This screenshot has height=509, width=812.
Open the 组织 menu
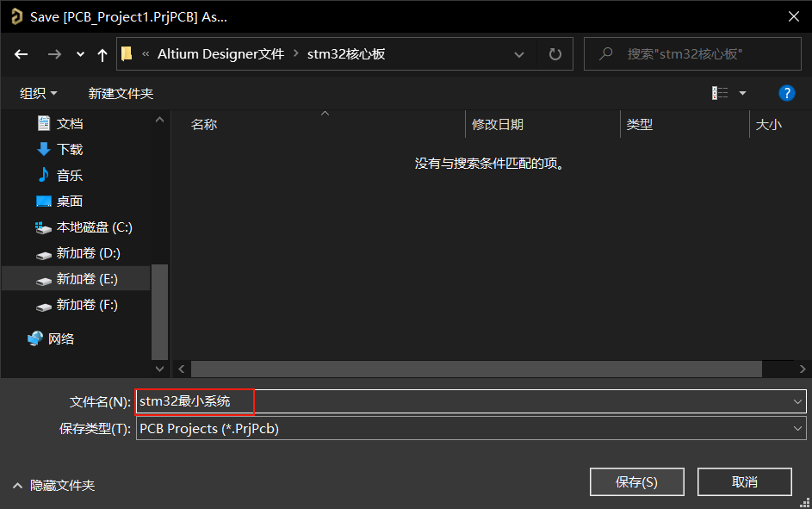39,93
